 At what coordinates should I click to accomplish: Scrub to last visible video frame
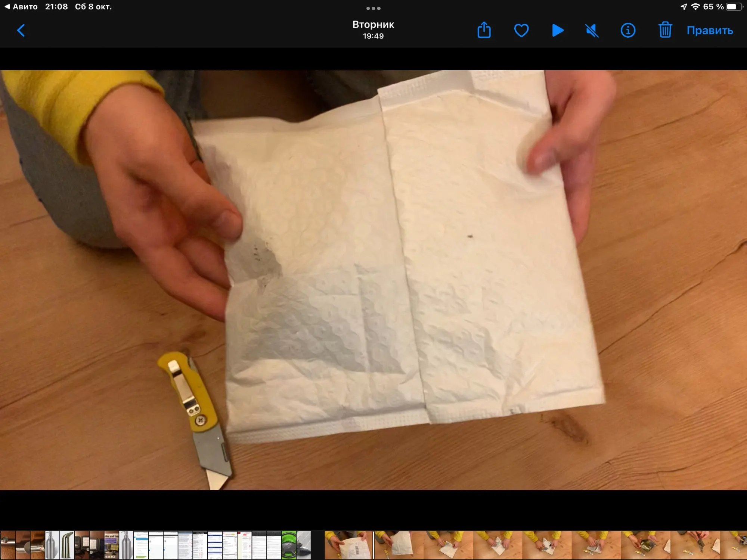pyautogui.click(x=734, y=545)
